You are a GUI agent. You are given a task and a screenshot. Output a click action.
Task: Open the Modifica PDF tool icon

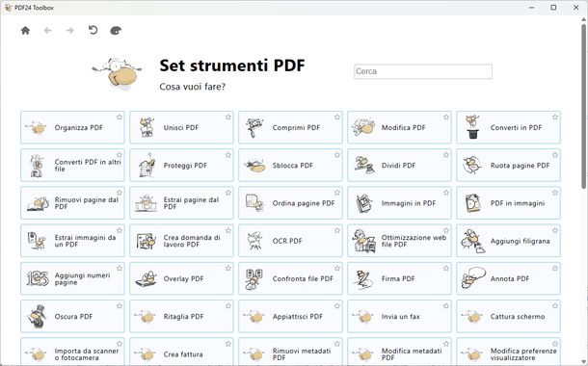tap(363, 127)
